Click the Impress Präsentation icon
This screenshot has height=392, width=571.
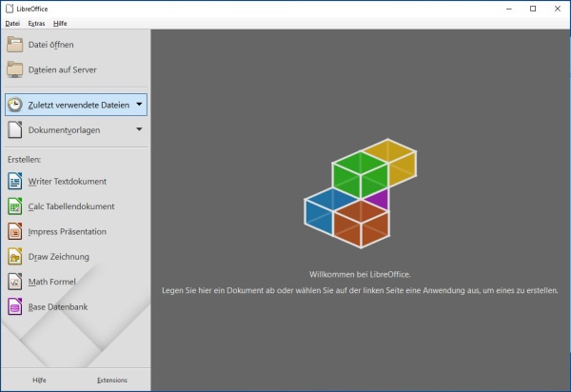(x=15, y=231)
